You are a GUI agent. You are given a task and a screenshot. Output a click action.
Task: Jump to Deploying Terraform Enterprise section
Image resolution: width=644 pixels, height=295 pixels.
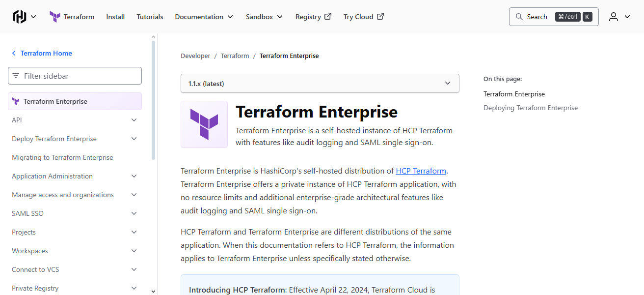(530, 107)
